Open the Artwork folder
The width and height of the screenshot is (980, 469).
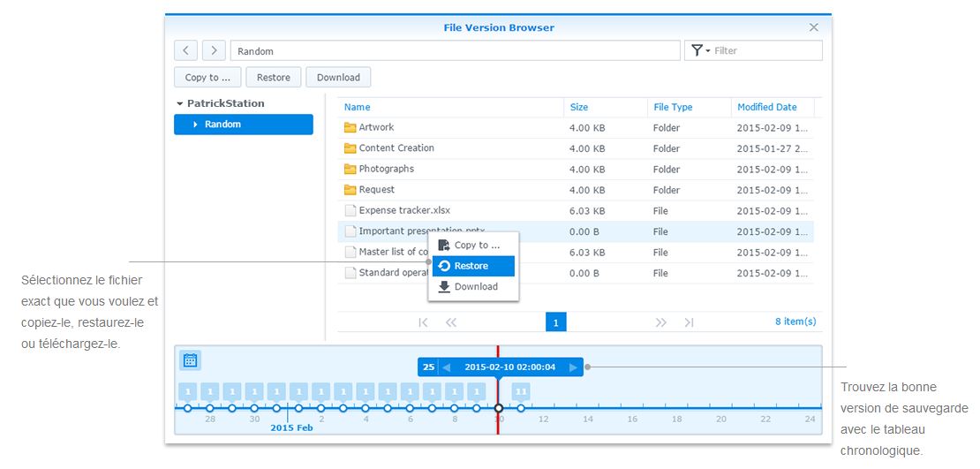376,127
